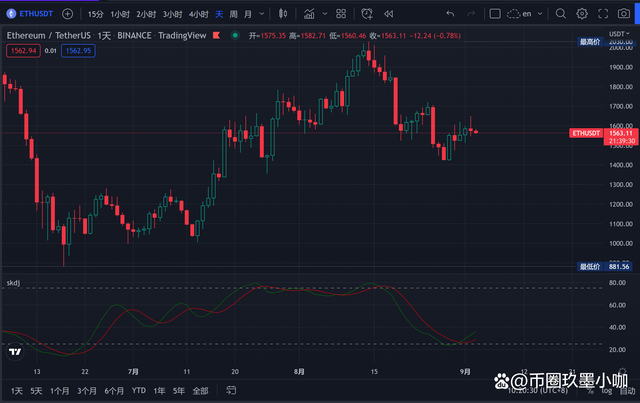Click the skdj indicator label

[13, 283]
